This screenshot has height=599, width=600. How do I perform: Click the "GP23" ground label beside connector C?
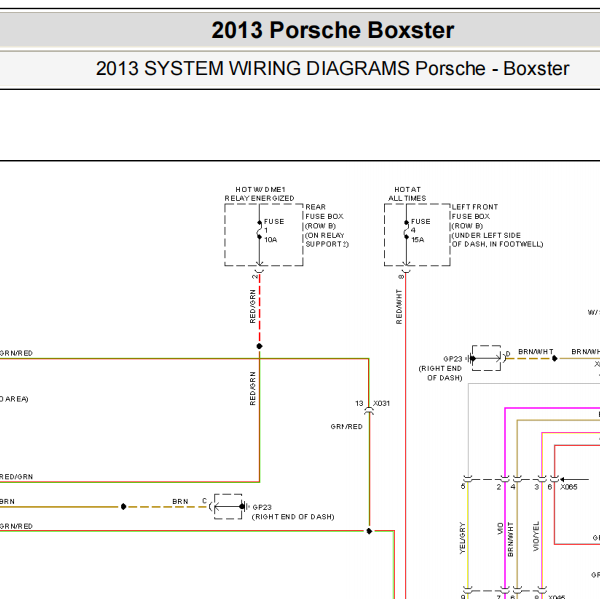tap(262, 507)
